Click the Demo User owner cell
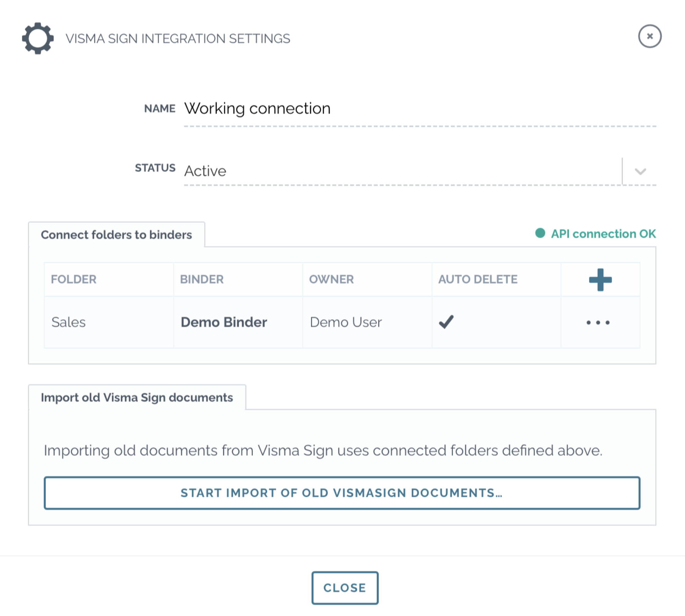 point(367,322)
